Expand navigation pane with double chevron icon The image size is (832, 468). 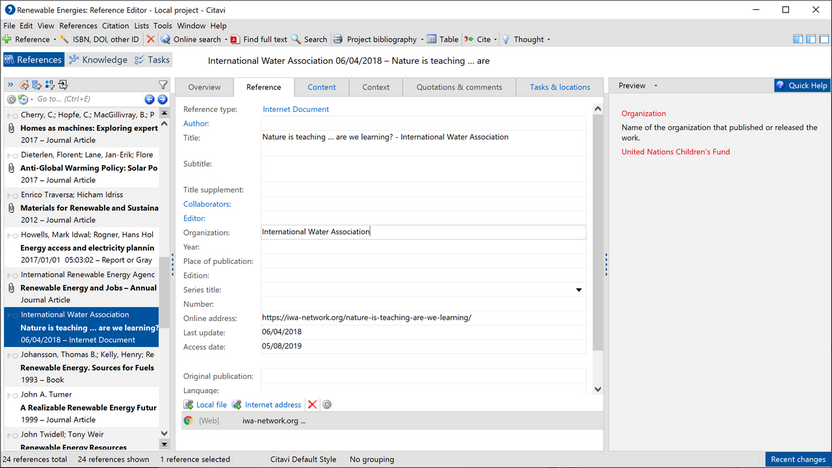tap(10, 84)
